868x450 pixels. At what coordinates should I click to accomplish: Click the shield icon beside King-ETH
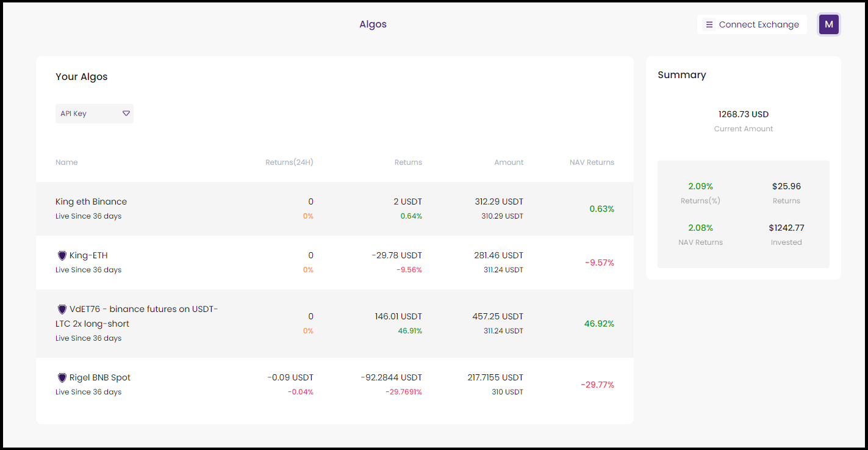point(62,256)
